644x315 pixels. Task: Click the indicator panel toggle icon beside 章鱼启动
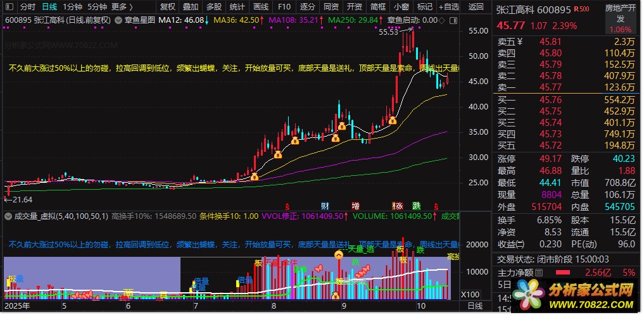pos(454,20)
